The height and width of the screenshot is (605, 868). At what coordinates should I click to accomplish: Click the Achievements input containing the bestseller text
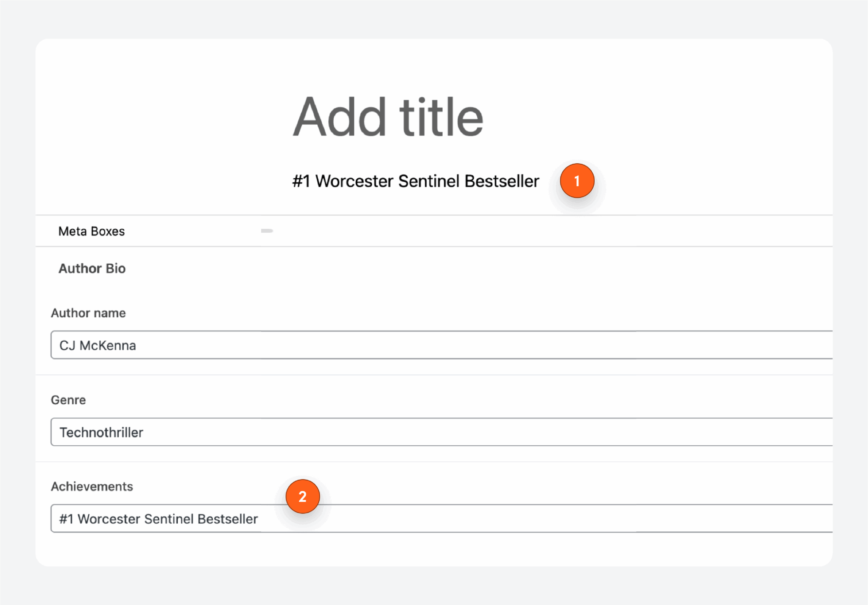coord(416,519)
